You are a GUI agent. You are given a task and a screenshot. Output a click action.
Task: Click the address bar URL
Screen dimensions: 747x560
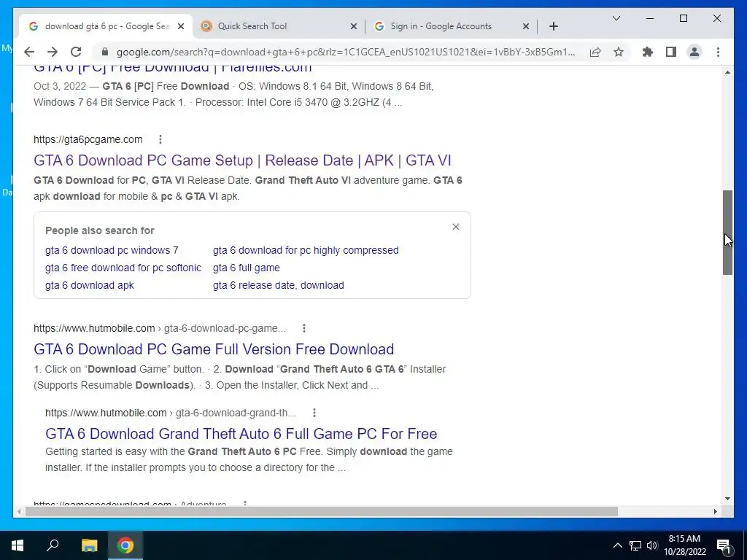[x=345, y=52]
